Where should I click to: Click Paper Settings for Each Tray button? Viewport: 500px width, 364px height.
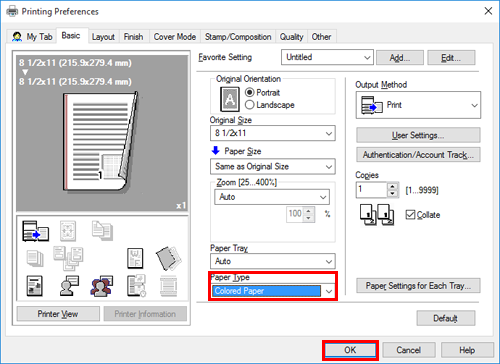tap(418, 286)
